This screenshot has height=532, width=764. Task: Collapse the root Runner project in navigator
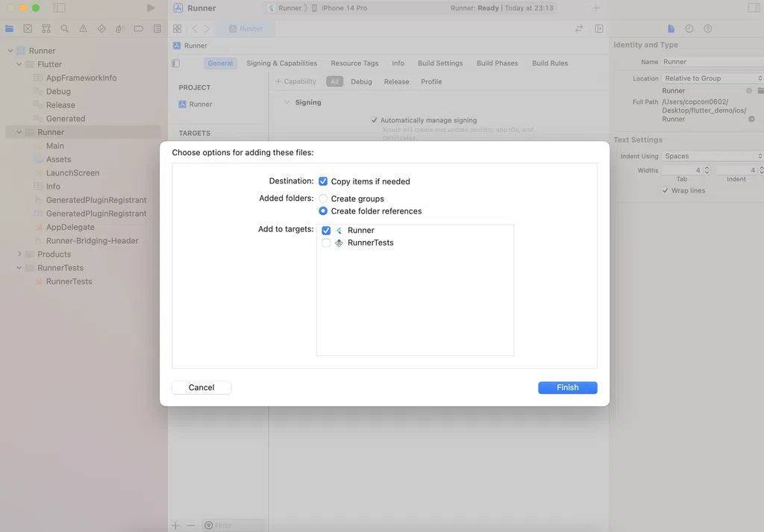tap(10, 51)
